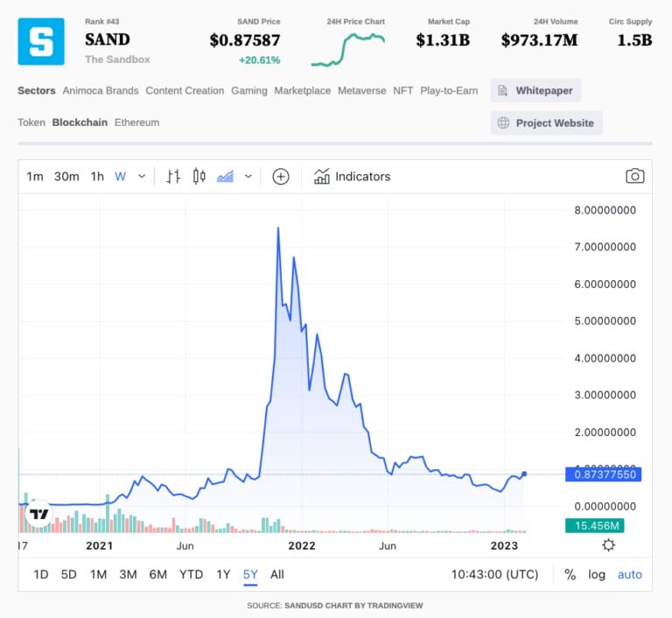Open the Marketplace sector link
Screen dimensions: 672x618
tap(302, 91)
